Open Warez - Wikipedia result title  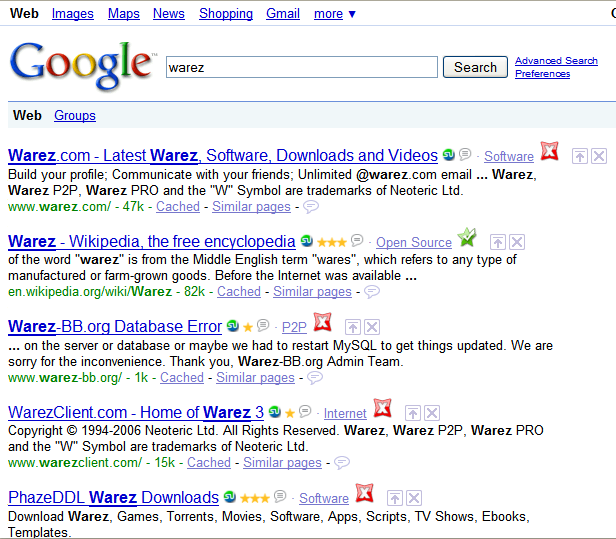point(152,242)
